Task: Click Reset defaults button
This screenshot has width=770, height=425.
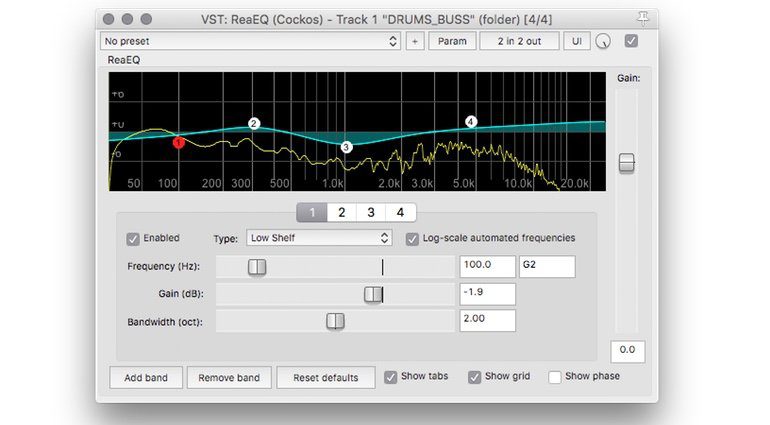Action: (x=326, y=378)
